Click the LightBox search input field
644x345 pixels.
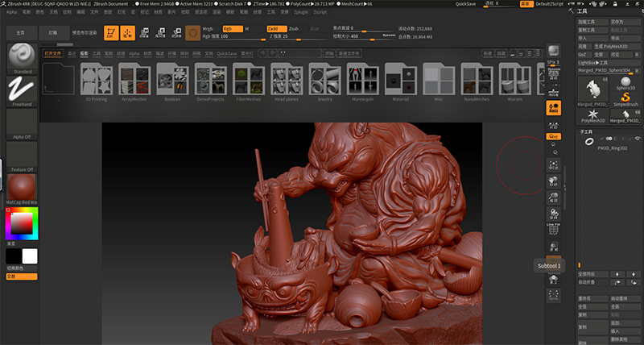(x=299, y=53)
